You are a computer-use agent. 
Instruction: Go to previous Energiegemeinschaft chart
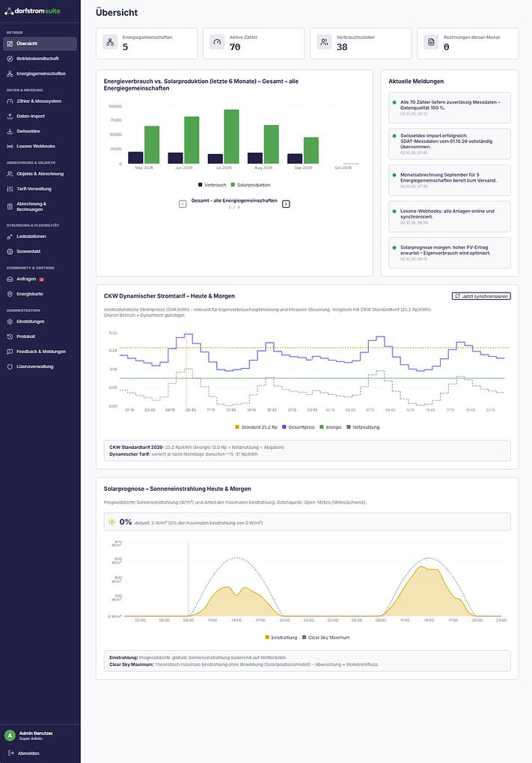point(183,204)
